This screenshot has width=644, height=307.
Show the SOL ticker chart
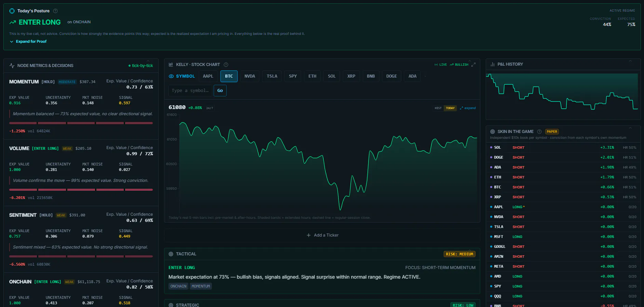[332, 76]
